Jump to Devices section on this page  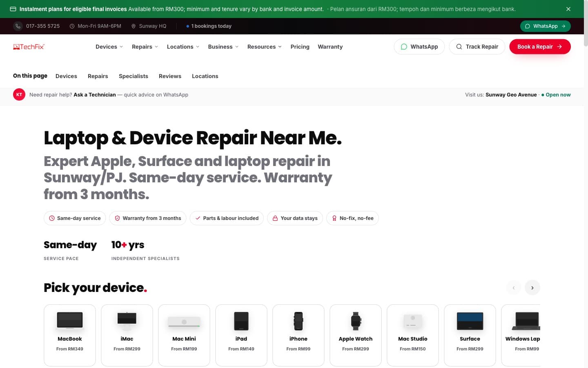point(66,76)
